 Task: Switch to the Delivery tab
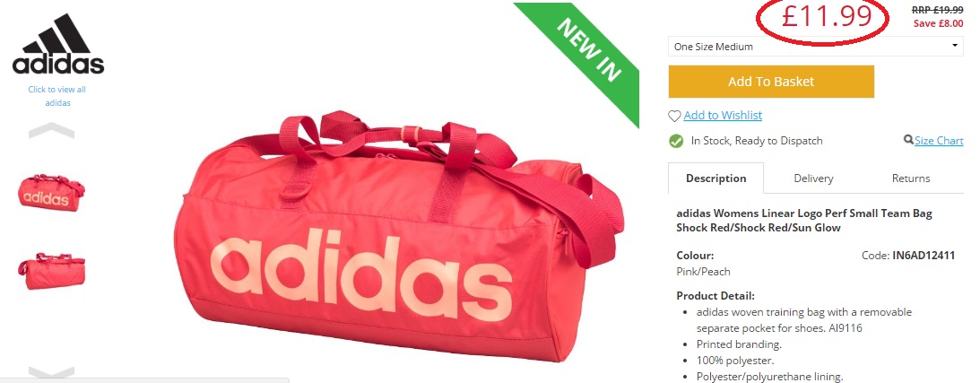pyautogui.click(x=813, y=178)
